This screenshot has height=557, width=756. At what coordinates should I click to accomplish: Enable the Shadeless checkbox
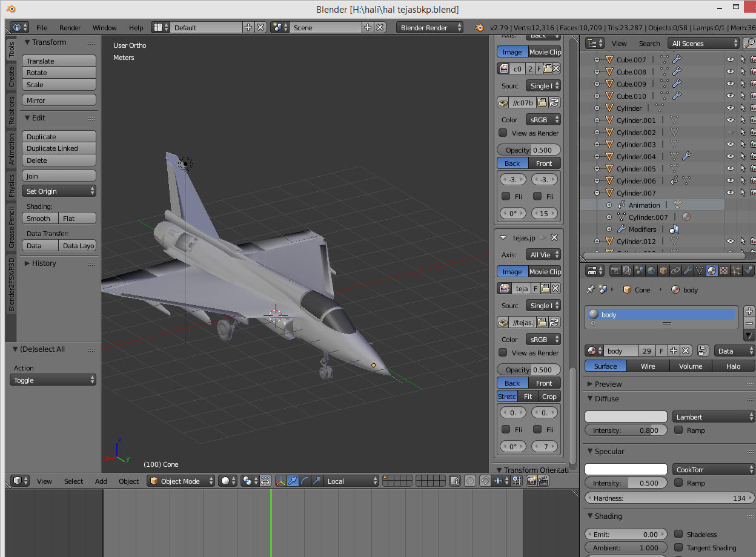[x=678, y=535]
